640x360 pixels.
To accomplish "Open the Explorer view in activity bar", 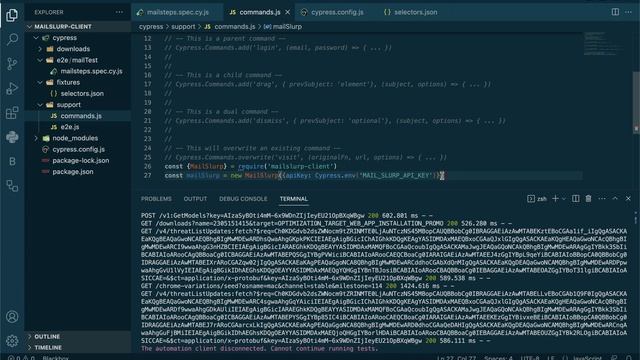I will tap(12, 15).
